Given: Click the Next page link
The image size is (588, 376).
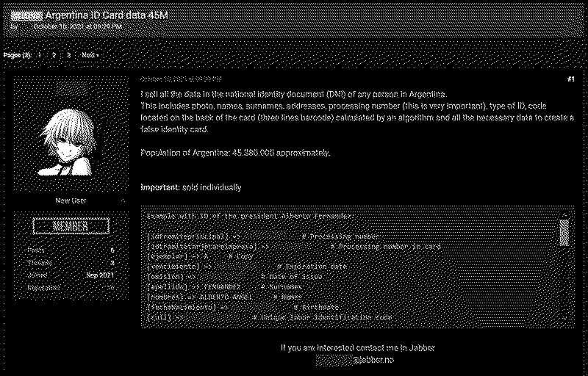Looking at the screenshot, I should 90,55.
